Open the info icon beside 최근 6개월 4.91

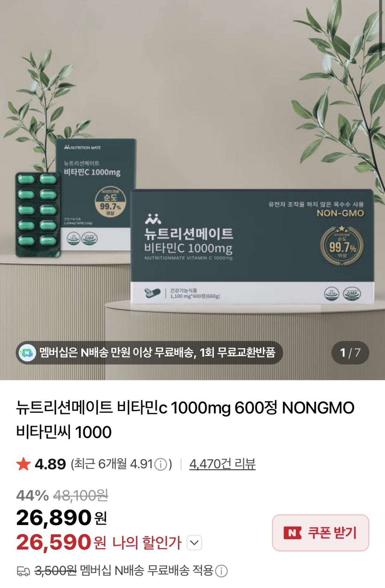point(161,464)
